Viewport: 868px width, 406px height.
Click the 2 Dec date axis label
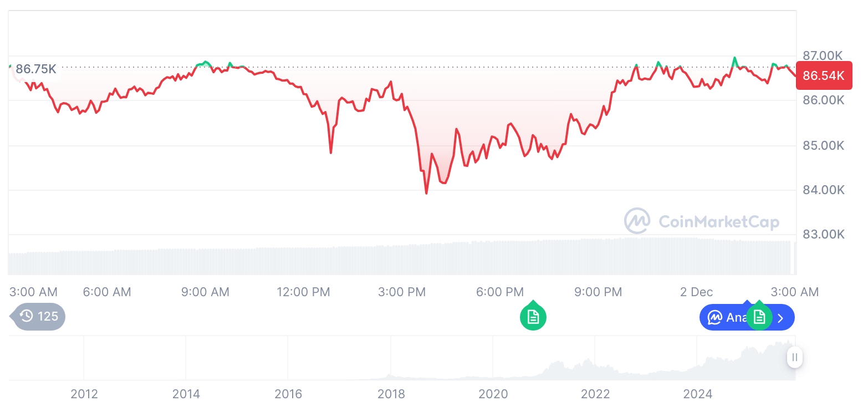coord(697,292)
